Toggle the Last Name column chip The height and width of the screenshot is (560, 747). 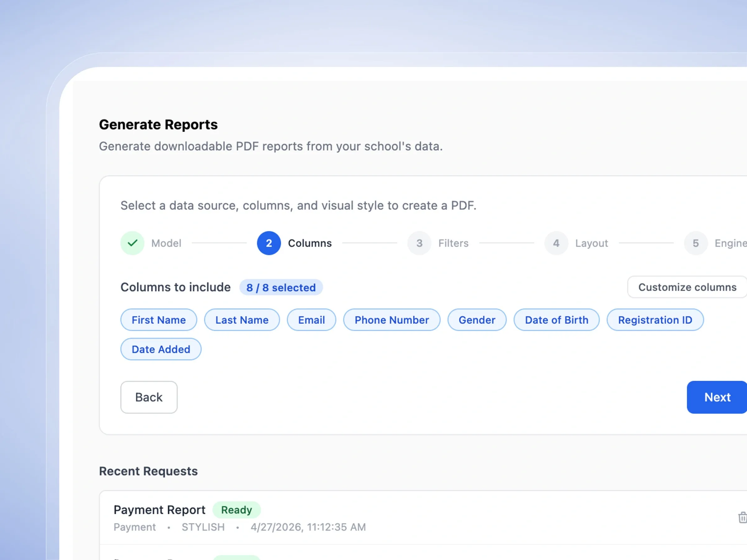(x=242, y=320)
